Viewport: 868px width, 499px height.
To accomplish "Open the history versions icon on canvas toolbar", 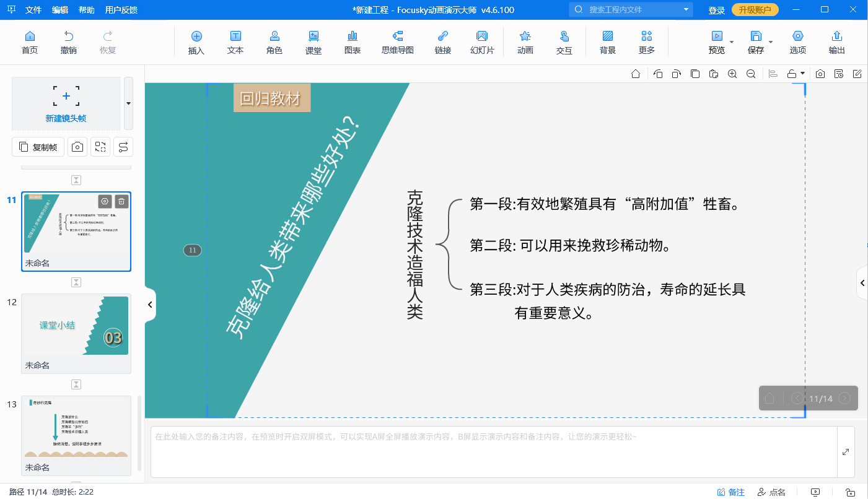I will pos(839,74).
